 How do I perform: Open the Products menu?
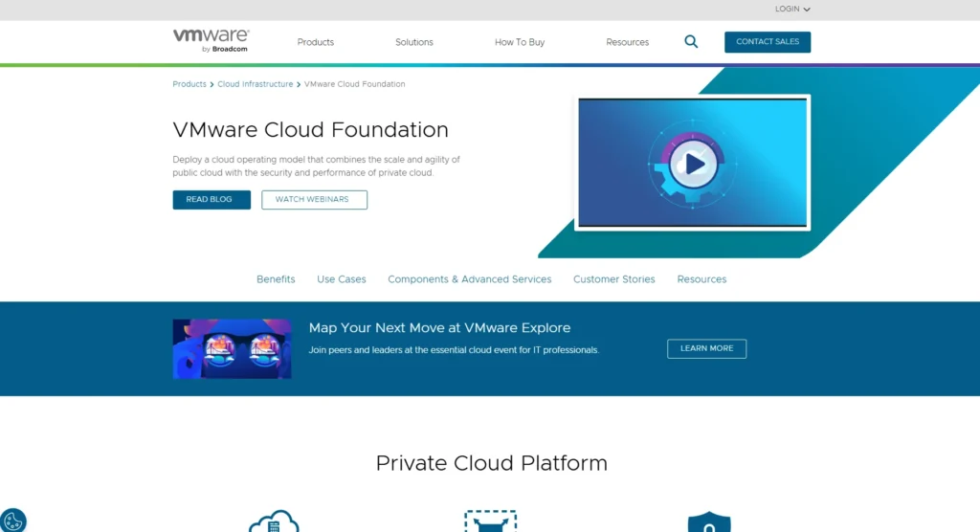(x=315, y=42)
